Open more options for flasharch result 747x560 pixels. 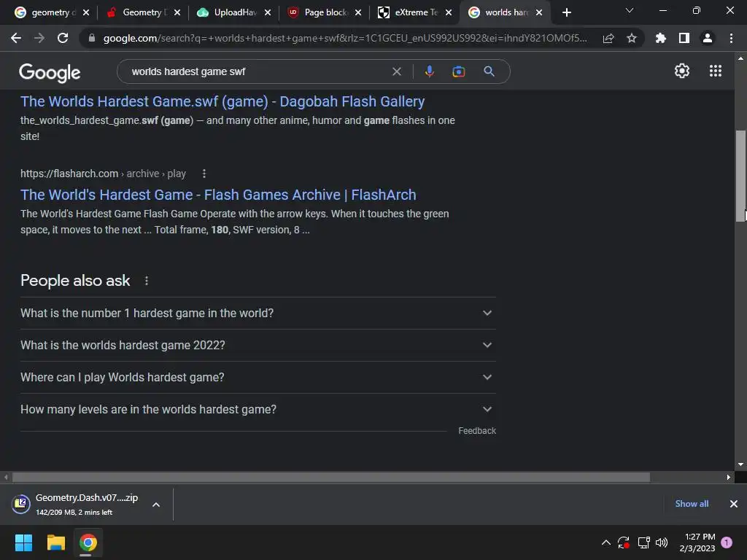point(204,174)
